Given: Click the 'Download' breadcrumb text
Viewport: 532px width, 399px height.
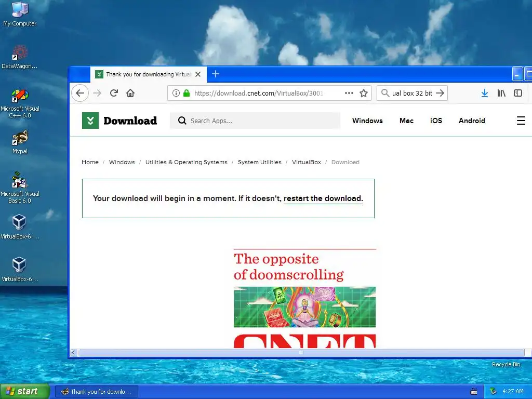Looking at the screenshot, I should click(345, 162).
